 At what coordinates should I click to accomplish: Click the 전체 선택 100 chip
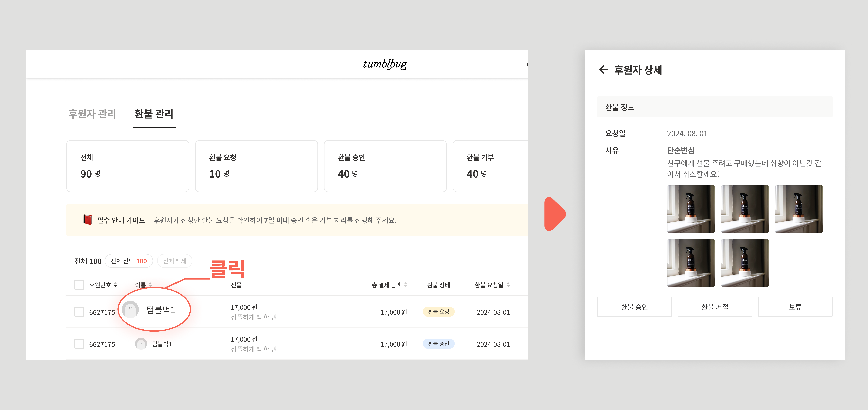[x=129, y=261]
